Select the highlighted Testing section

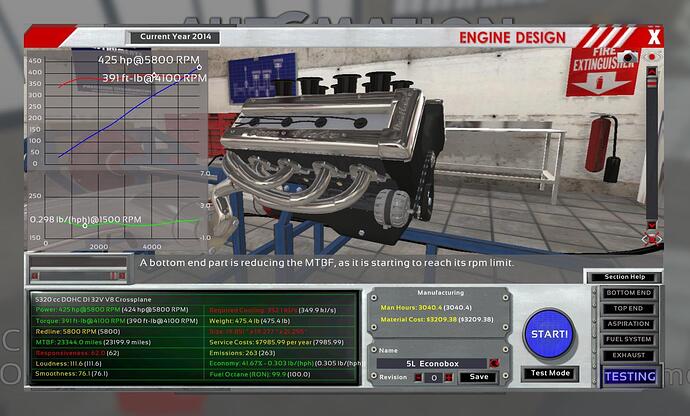tap(629, 376)
